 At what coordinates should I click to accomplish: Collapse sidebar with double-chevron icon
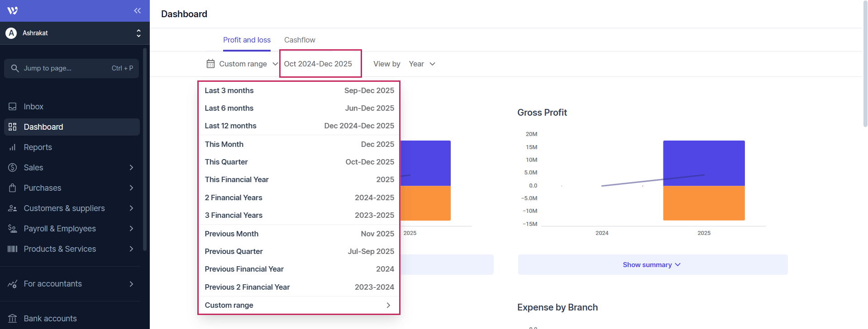click(x=137, y=10)
